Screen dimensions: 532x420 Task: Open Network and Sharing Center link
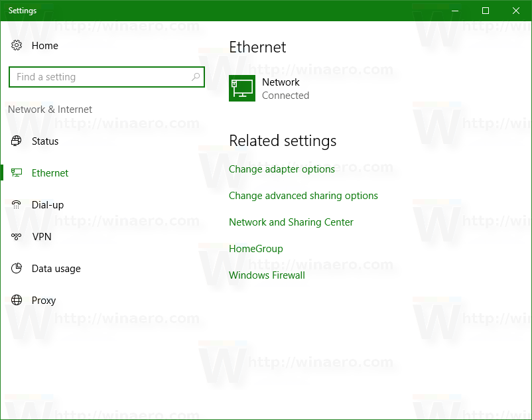tap(291, 222)
